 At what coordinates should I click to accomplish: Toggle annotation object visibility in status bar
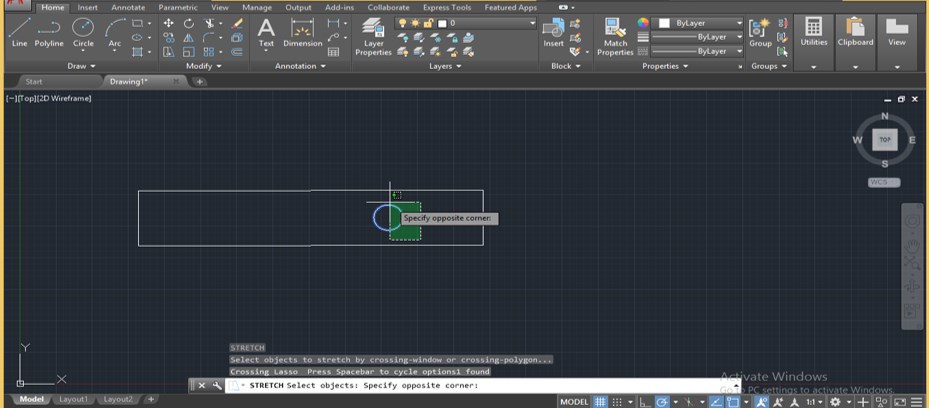pyautogui.click(x=762, y=402)
